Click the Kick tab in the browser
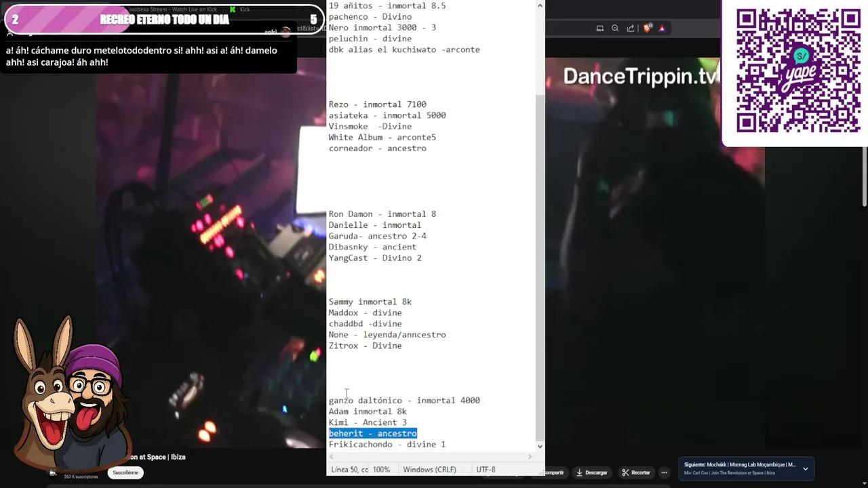Viewport: 868px width, 488px height. 241,9
